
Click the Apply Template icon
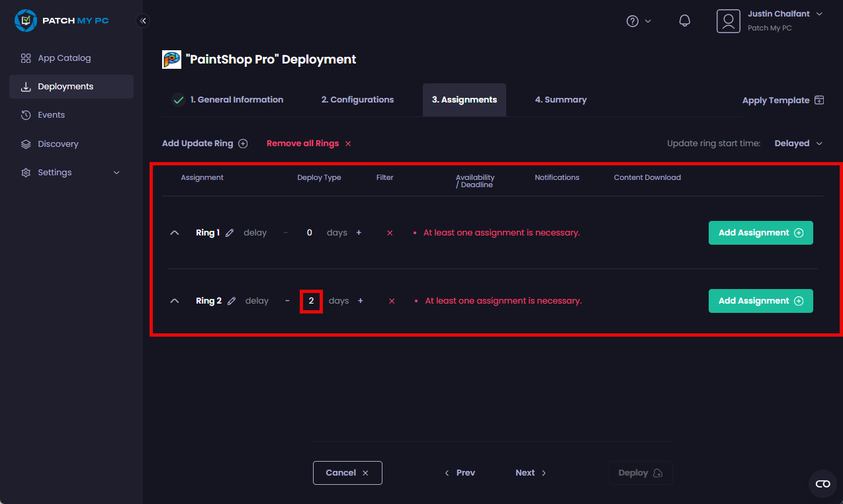point(819,100)
